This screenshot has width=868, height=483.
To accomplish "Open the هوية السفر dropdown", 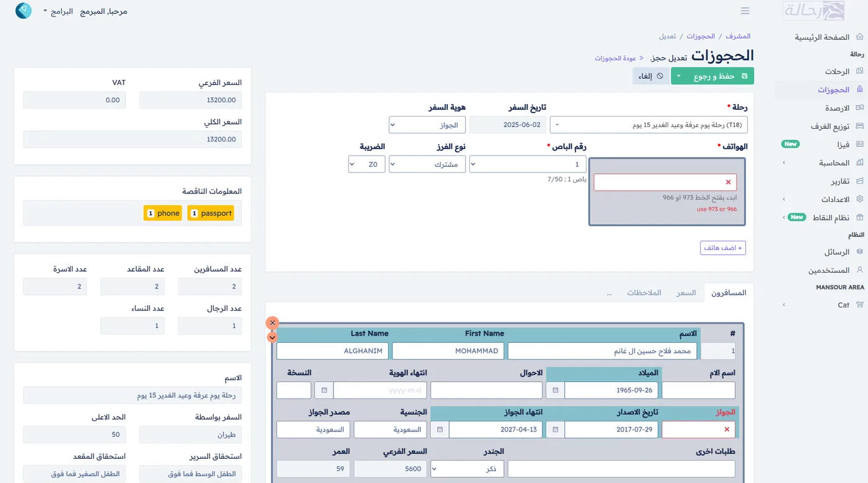I will (x=427, y=125).
